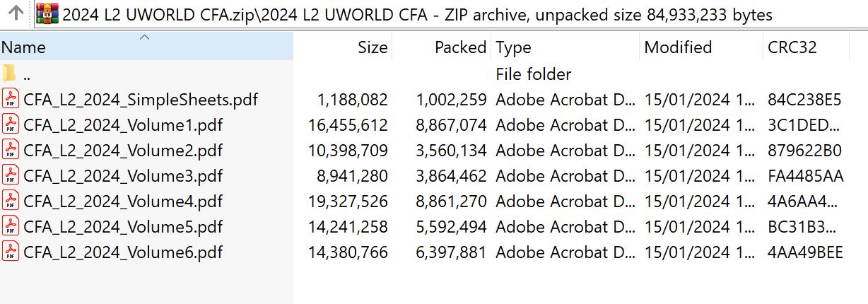
Task: Click the PDF icon beside CFA_L2_2024_Volume6.pdf
Action: [x=10, y=252]
